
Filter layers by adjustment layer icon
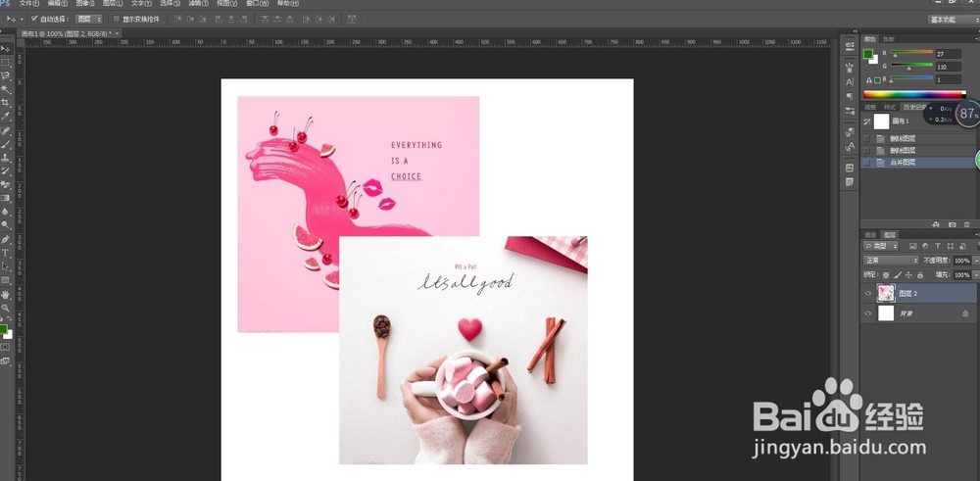tap(926, 246)
